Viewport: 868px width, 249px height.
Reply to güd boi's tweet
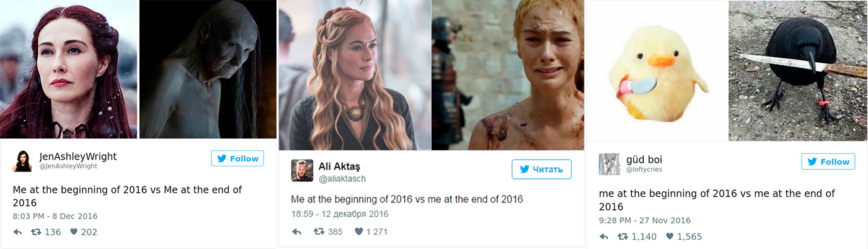point(604,237)
